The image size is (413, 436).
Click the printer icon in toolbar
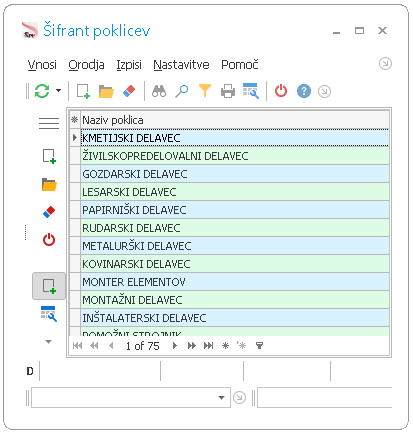point(228,91)
